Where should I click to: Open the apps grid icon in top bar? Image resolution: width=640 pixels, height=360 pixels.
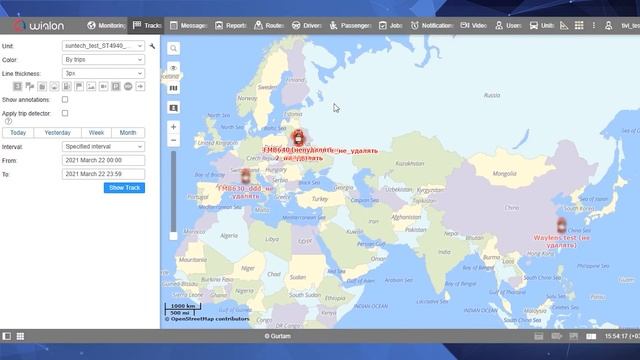(x=579, y=25)
